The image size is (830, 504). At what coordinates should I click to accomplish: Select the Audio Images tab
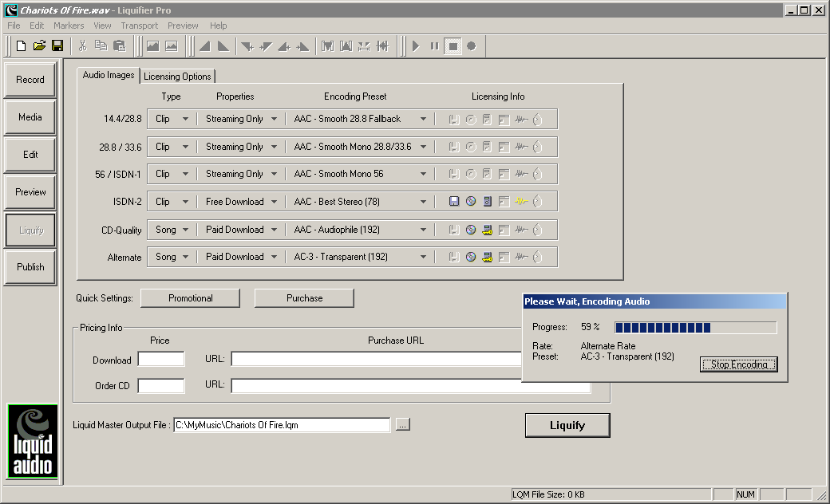point(109,75)
